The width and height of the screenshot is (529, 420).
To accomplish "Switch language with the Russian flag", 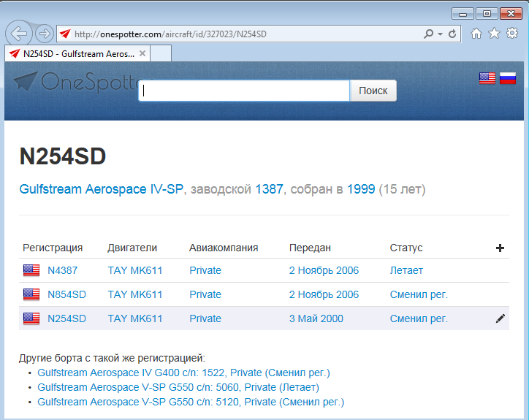I will tap(507, 78).
